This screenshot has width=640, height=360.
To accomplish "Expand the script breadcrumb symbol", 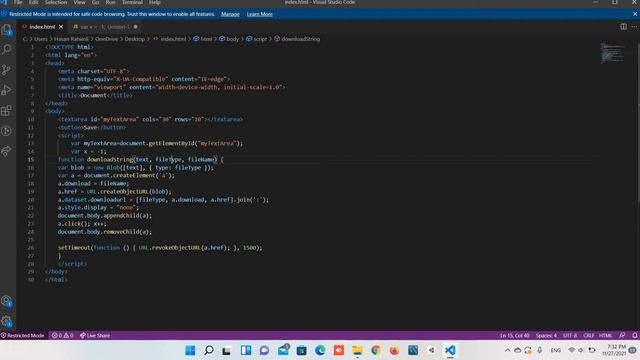I will [256, 39].
